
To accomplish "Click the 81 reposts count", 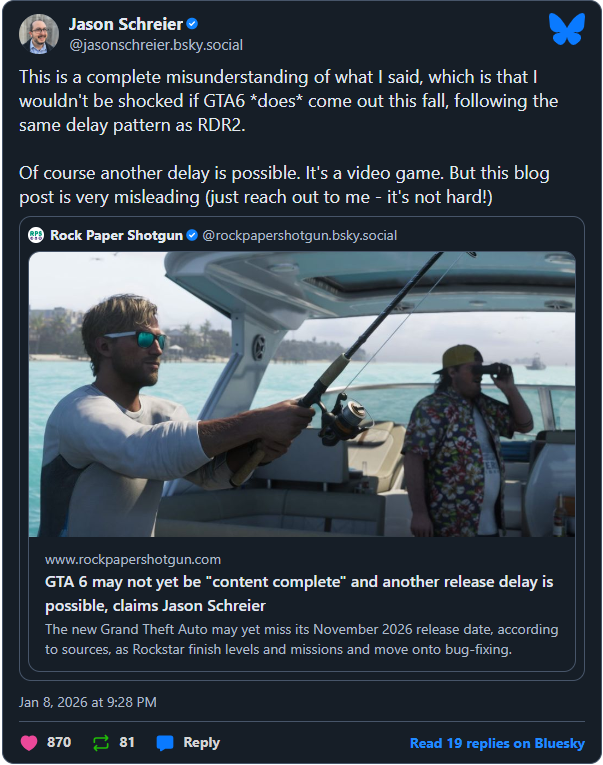I will coord(127,743).
